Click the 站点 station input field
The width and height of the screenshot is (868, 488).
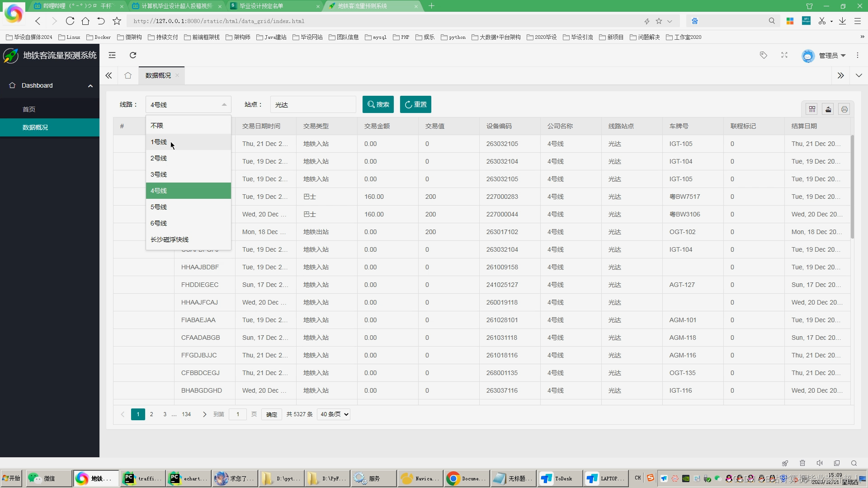(313, 104)
